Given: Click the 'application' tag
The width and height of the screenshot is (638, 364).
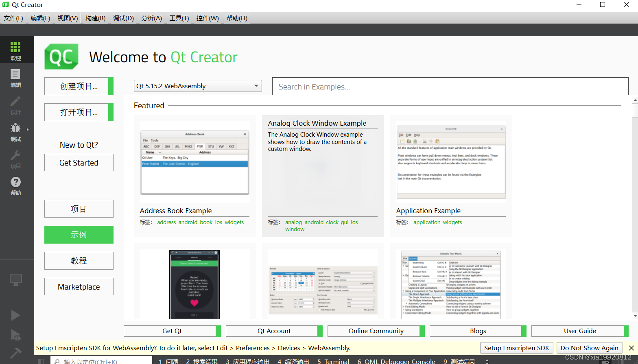Looking at the screenshot, I should tap(427, 222).
